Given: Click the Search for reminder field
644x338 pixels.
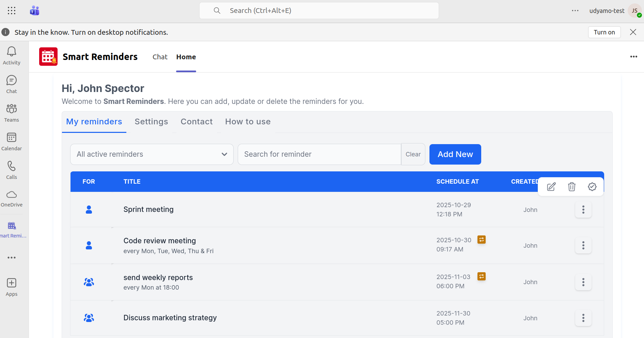Looking at the screenshot, I should (x=319, y=154).
